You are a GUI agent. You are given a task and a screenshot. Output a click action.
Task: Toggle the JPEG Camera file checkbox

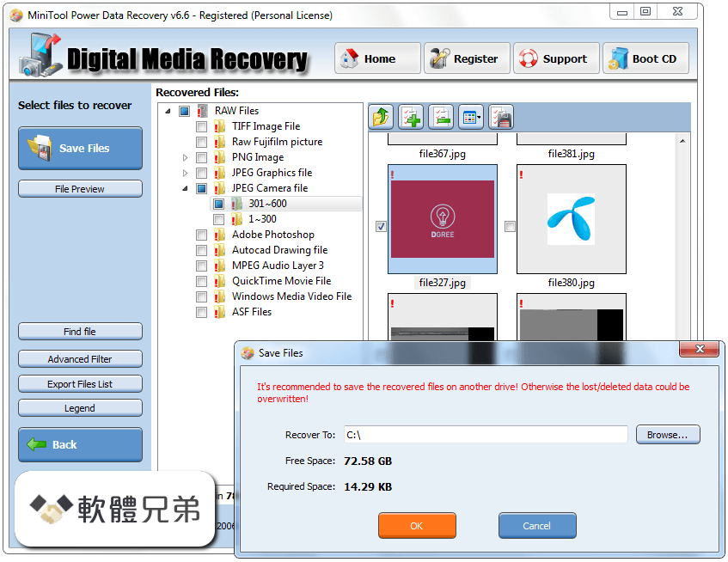pyautogui.click(x=201, y=188)
